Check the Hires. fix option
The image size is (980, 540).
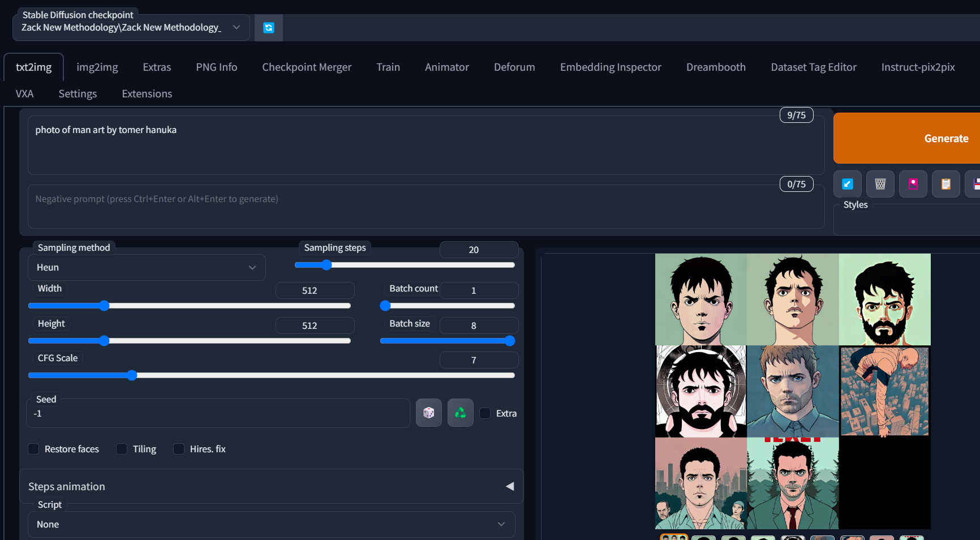tap(179, 449)
